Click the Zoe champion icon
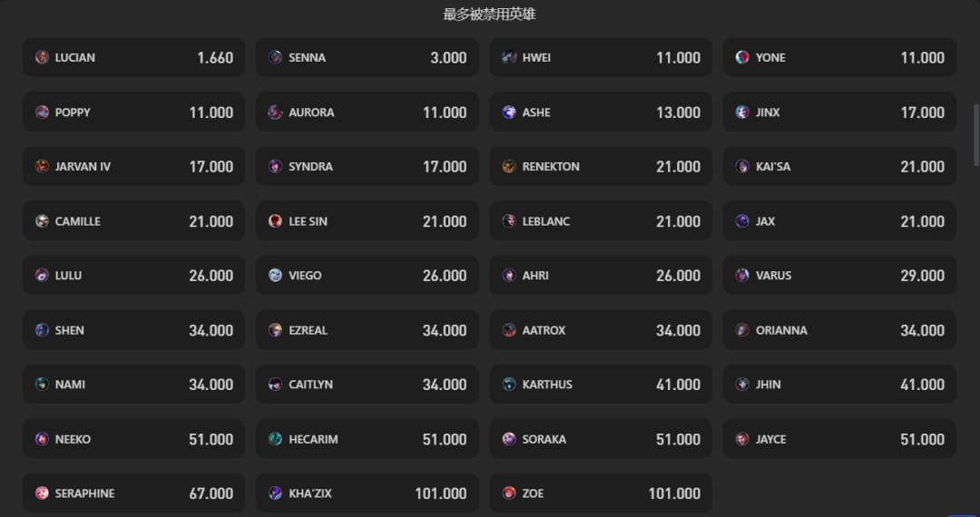980x517 pixels. [509, 493]
